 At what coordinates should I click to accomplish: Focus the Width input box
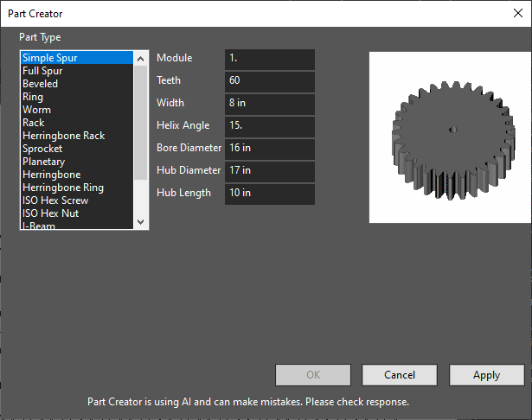tap(270, 104)
